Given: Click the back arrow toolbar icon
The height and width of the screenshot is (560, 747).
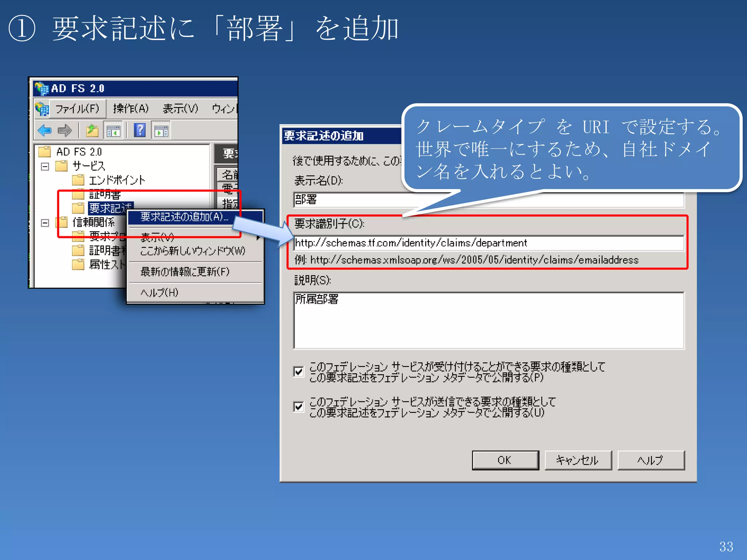Looking at the screenshot, I should pyautogui.click(x=44, y=130).
